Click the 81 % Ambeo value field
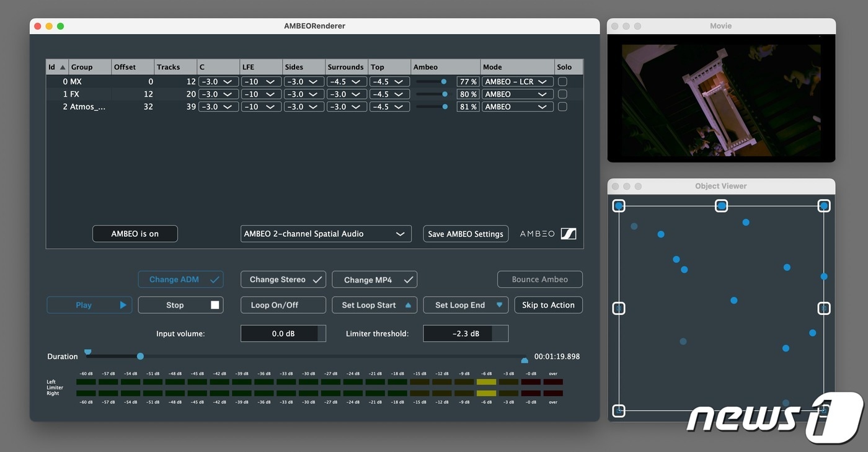This screenshot has height=452, width=868. coord(468,107)
